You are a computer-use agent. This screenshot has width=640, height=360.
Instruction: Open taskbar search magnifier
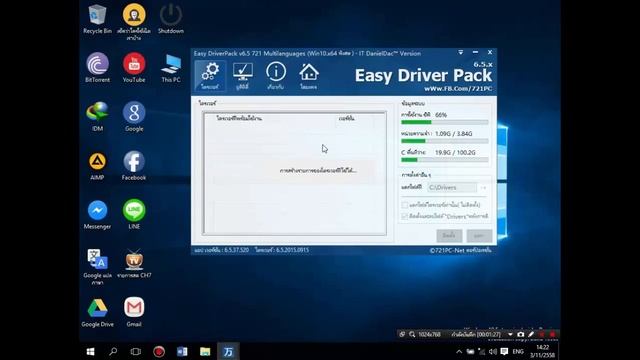tap(113, 351)
